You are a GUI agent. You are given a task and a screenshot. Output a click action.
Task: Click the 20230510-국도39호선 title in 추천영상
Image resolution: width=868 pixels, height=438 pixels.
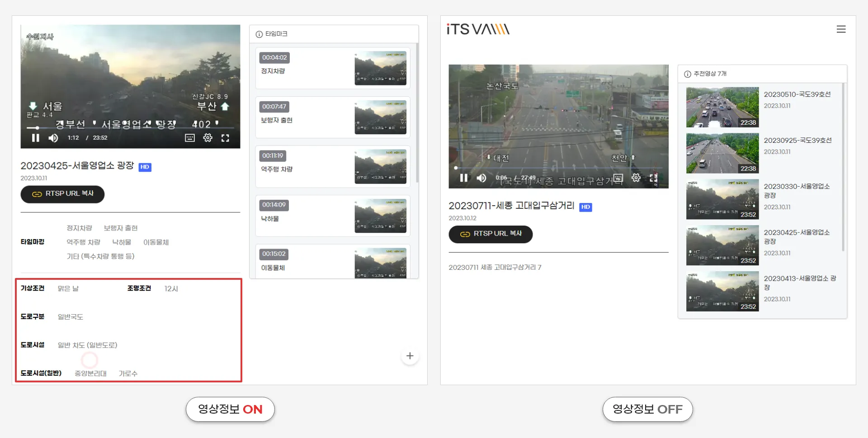pos(797,94)
